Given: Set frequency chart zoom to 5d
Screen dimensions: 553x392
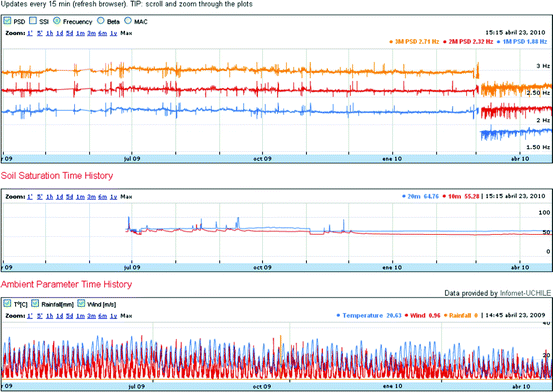Looking at the screenshot, I should pyautogui.click(x=69, y=33).
